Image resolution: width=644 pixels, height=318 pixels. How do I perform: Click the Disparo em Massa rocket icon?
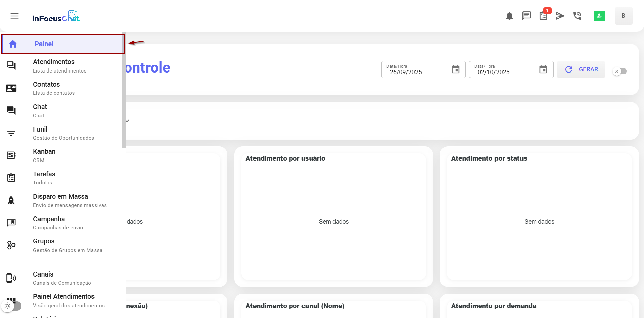11,200
